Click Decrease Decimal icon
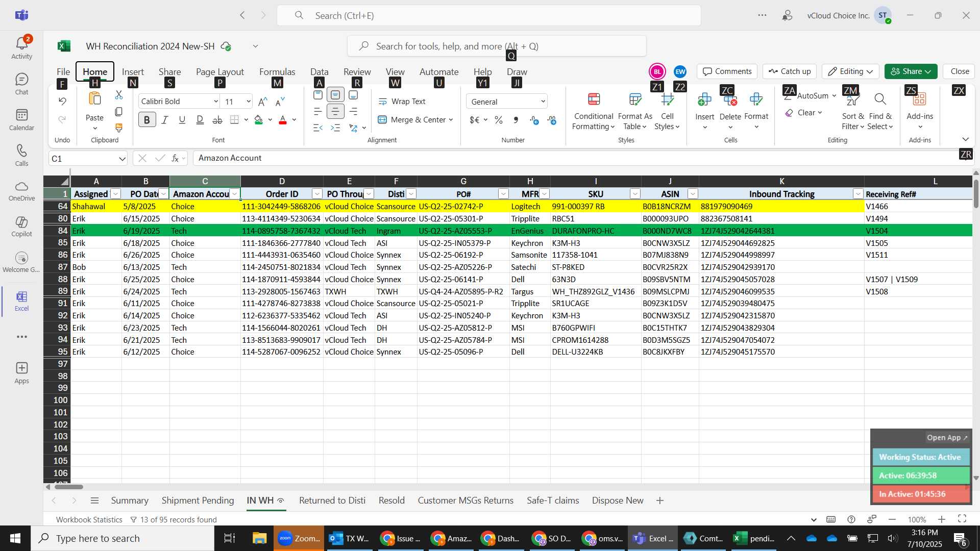The width and height of the screenshot is (980, 551). point(552,120)
